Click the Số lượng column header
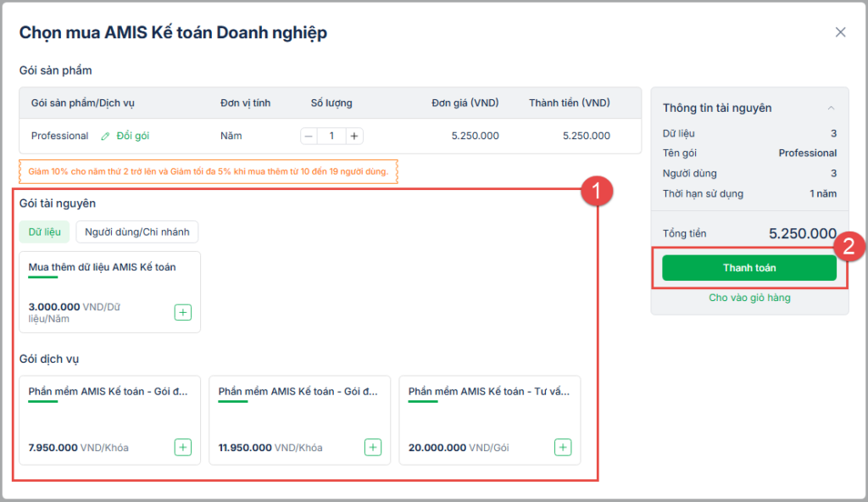Image resolution: width=868 pixels, height=502 pixels. 331,103
